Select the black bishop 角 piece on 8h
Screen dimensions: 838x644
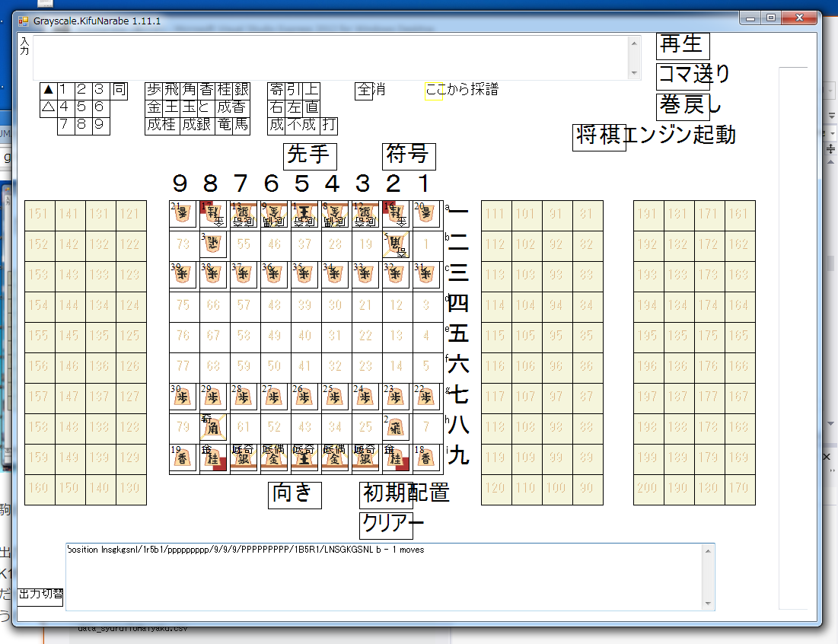[x=213, y=427]
